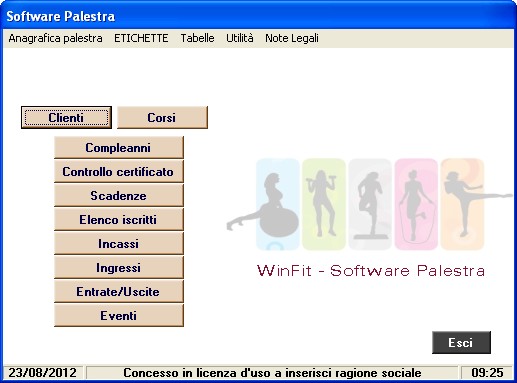Open the Tabelle menu
The image size is (517, 383).
click(x=197, y=38)
